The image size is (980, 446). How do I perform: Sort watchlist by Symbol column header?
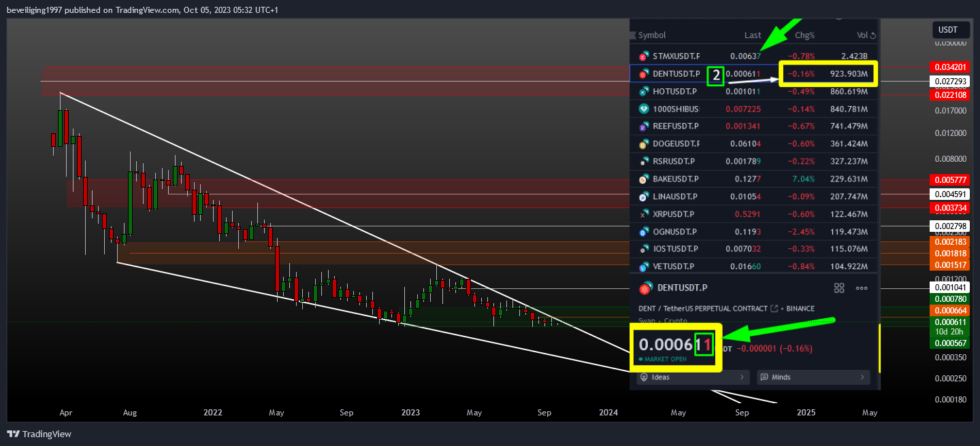tap(652, 35)
